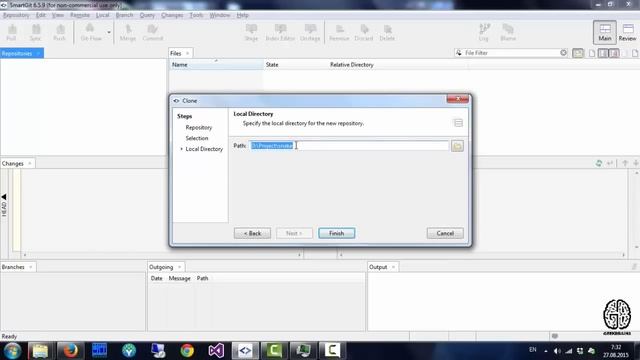The image size is (640, 360).
Task: Open Visual Studio from the taskbar
Action: [216, 351]
